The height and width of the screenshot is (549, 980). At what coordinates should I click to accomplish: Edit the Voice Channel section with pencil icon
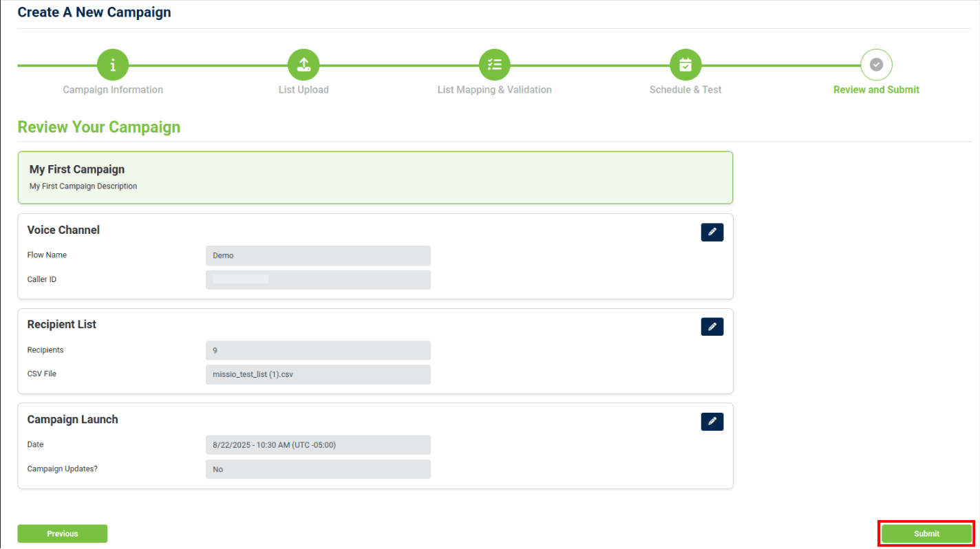pos(712,233)
